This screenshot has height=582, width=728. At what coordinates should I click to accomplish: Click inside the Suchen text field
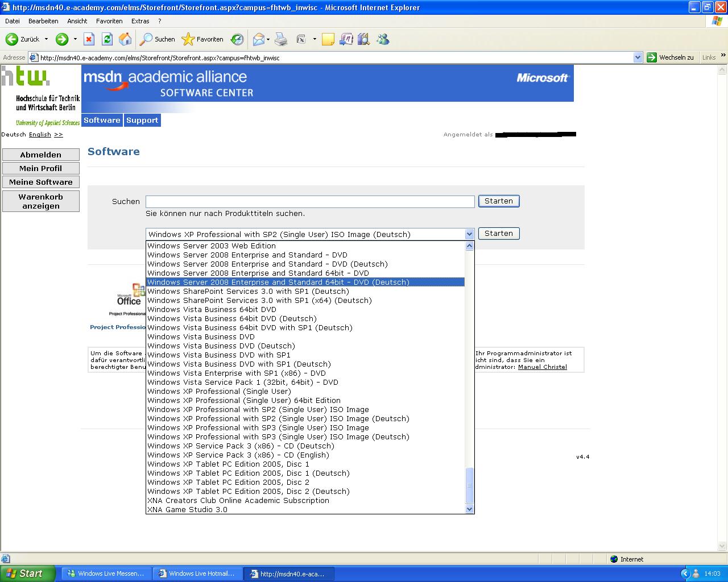310,201
